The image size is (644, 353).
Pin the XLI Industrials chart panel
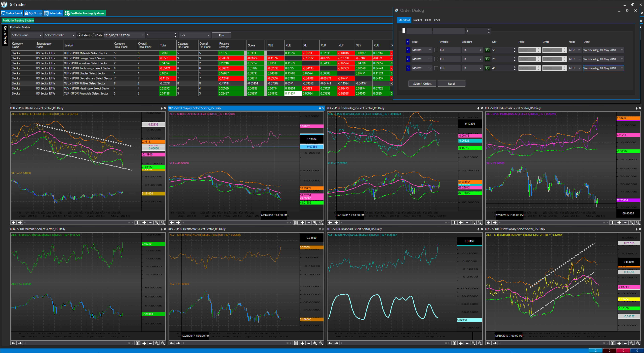tap(636, 108)
